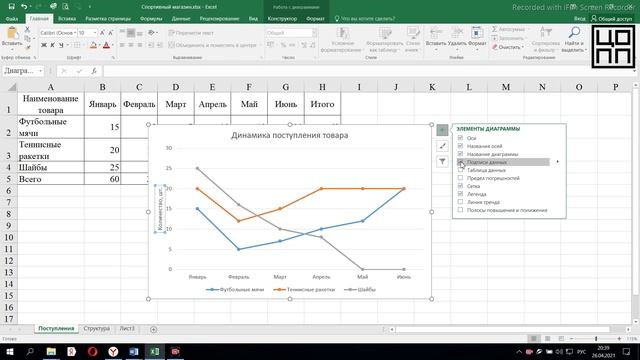Uncheck the Сетка checkbox
640x360 pixels.
click(460, 186)
